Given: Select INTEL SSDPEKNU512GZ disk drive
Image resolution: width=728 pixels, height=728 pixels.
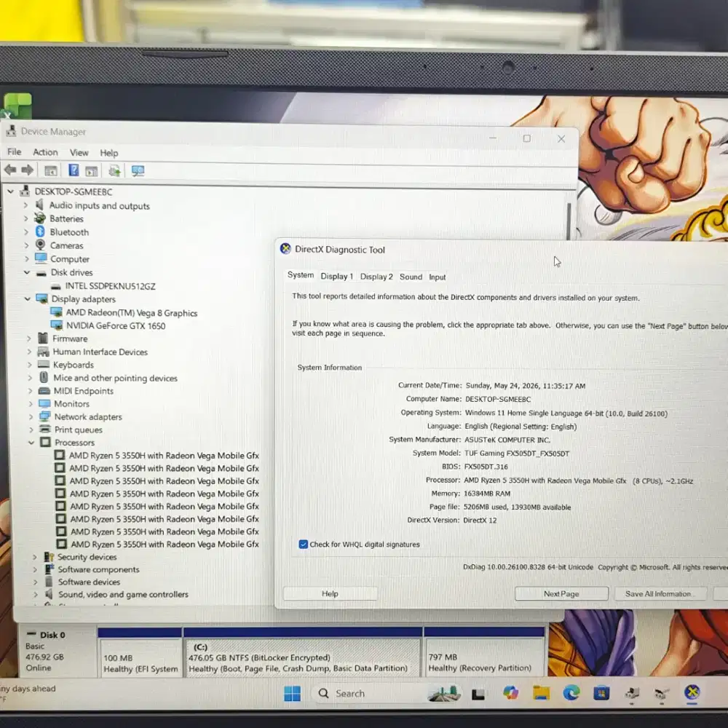Looking at the screenshot, I should pos(110,286).
